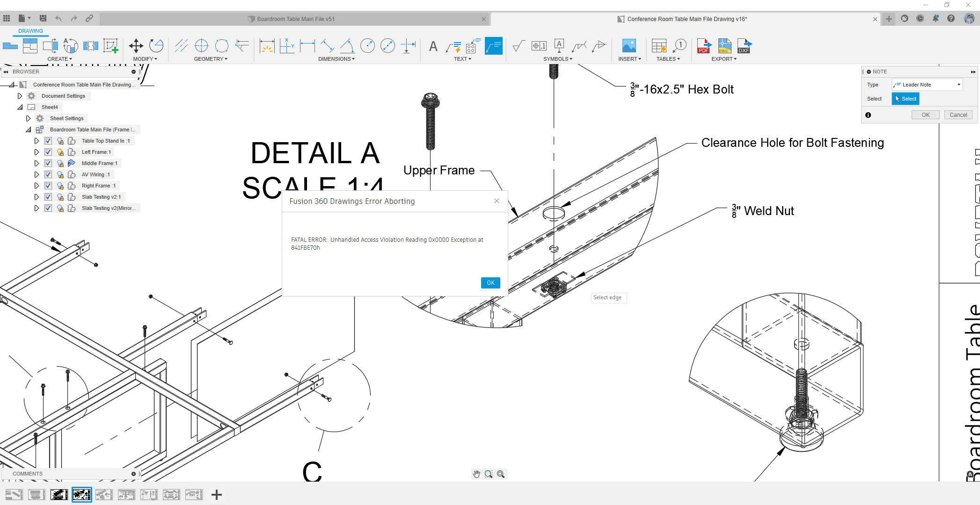980x505 pixels.
Task: Toggle checkbox for Table Top Stand In:1
Action: pos(48,141)
